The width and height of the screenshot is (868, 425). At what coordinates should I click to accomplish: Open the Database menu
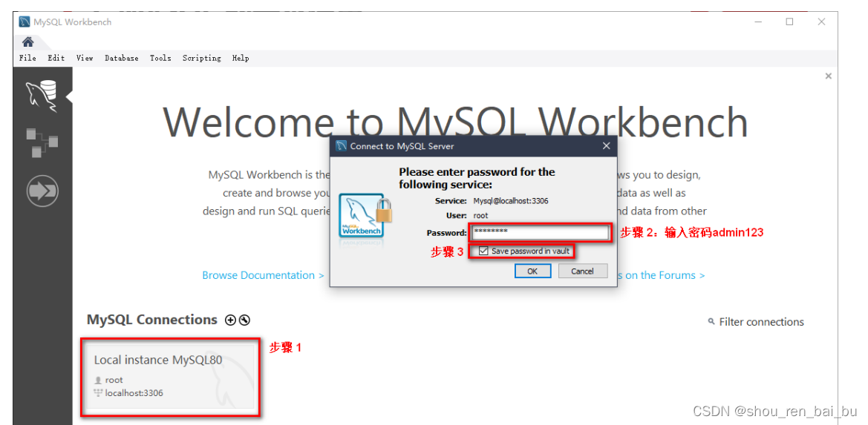(121, 58)
